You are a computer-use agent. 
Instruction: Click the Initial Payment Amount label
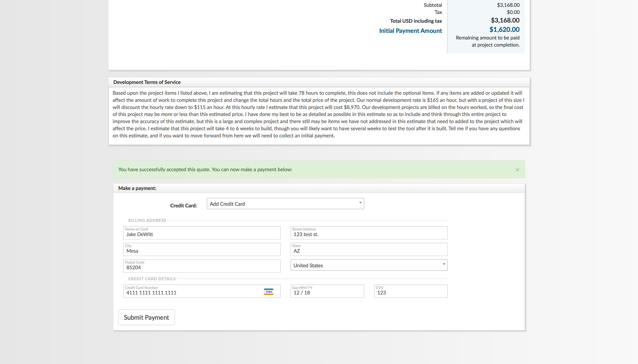coord(410,31)
